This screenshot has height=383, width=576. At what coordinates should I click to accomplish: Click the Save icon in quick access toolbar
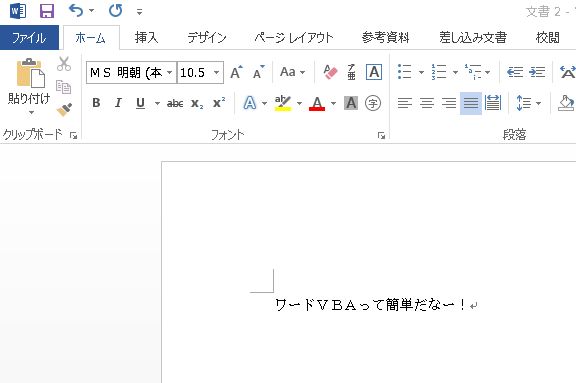pos(47,11)
